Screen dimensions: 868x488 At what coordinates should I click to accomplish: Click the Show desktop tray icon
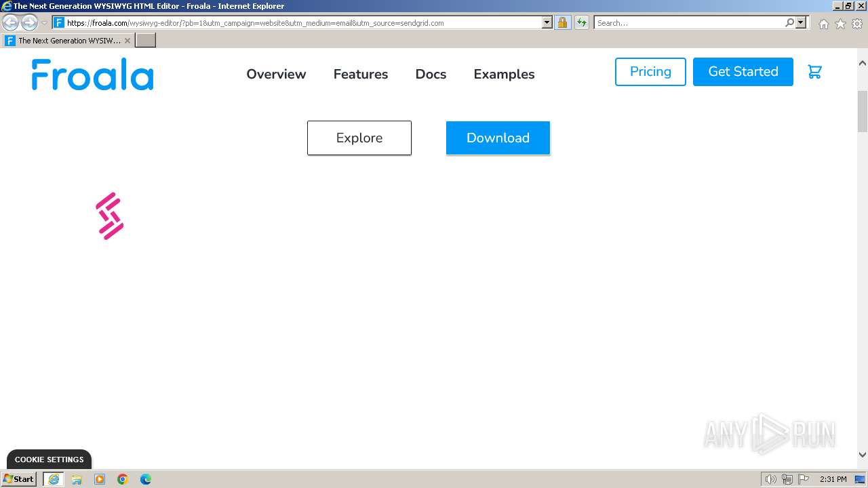pyautogui.click(x=860, y=479)
